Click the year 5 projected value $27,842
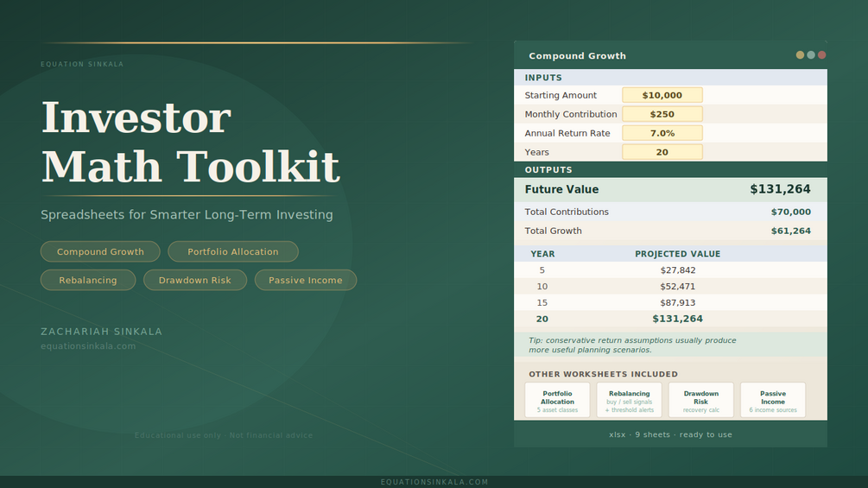868x488 pixels. pyautogui.click(x=678, y=270)
